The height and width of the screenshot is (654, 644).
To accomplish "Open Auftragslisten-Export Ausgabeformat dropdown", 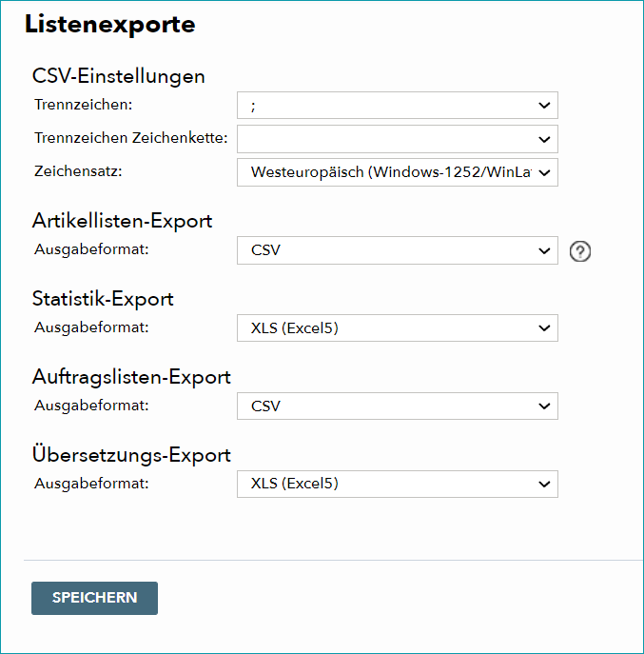I will (398, 406).
